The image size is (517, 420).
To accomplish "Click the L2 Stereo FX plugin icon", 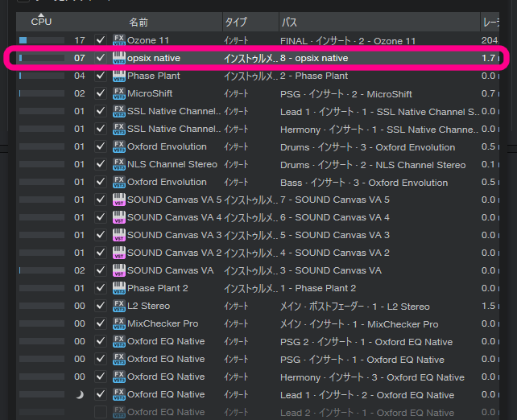I will coord(118,306).
